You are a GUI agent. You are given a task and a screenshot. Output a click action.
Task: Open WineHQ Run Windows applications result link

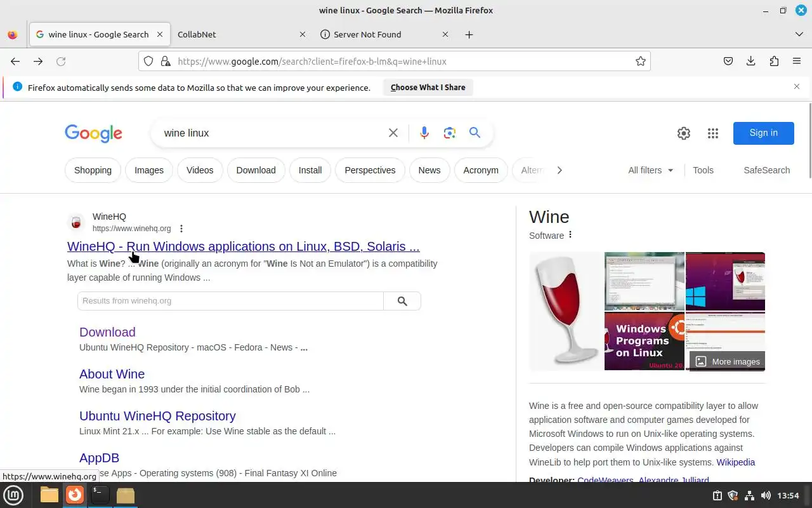coord(244,246)
